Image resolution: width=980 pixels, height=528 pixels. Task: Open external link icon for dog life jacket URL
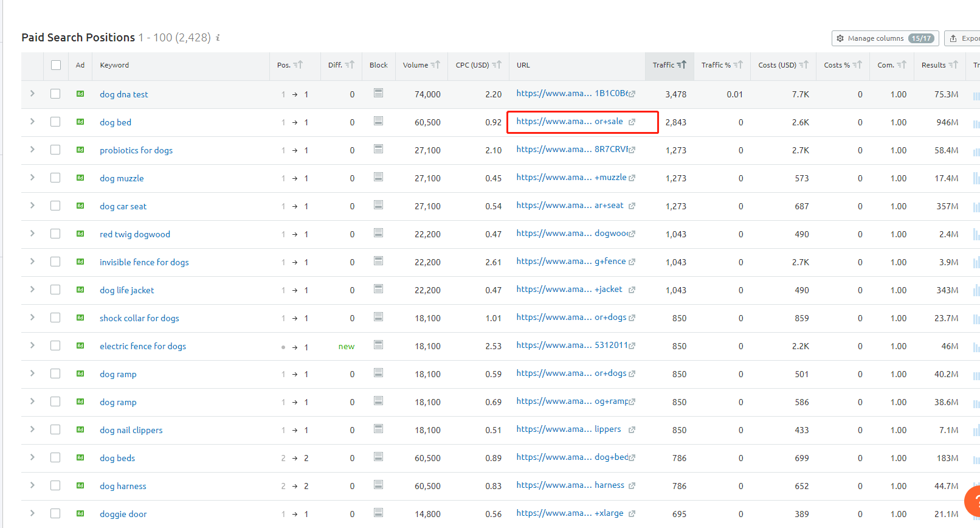coord(632,290)
